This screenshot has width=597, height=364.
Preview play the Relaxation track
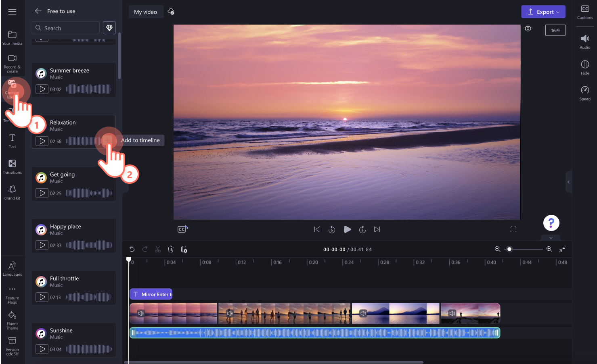(42, 141)
